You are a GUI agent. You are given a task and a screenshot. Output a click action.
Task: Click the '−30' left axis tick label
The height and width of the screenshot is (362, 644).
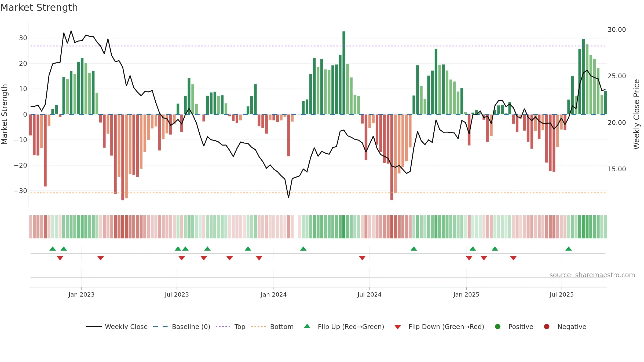(21, 191)
